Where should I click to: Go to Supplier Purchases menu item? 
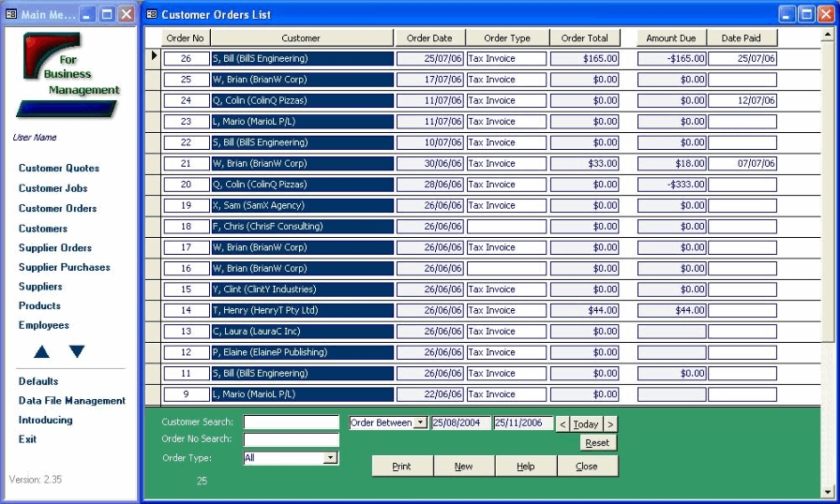(64, 267)
